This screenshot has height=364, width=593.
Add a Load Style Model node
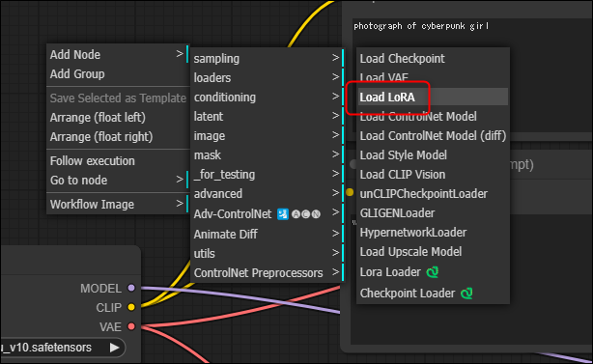click(433, 155)
